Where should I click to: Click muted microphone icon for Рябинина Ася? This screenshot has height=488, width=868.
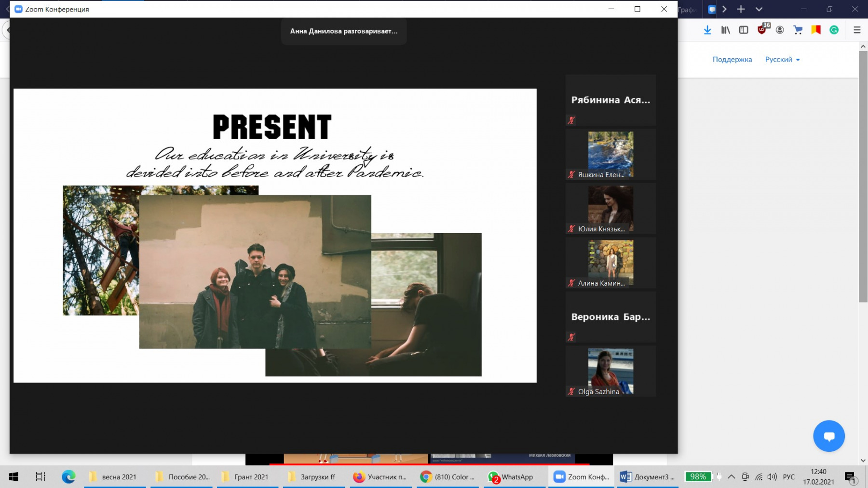coord(571,120)
